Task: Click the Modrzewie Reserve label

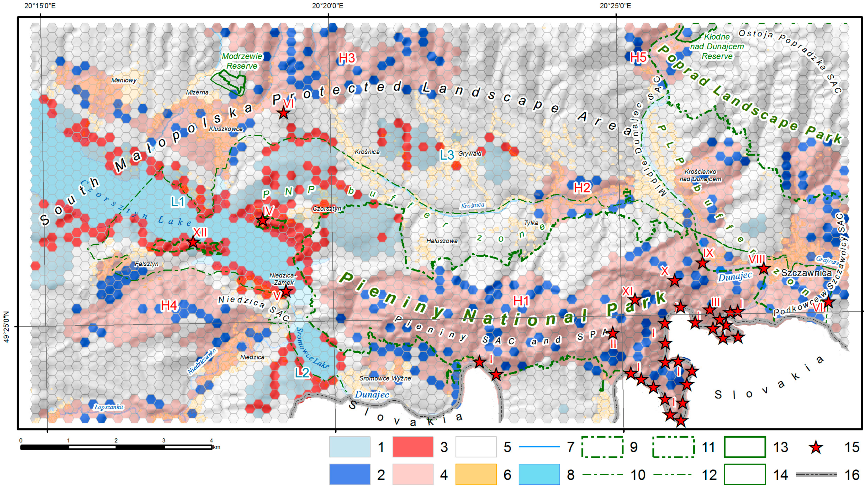Action: 242,61
